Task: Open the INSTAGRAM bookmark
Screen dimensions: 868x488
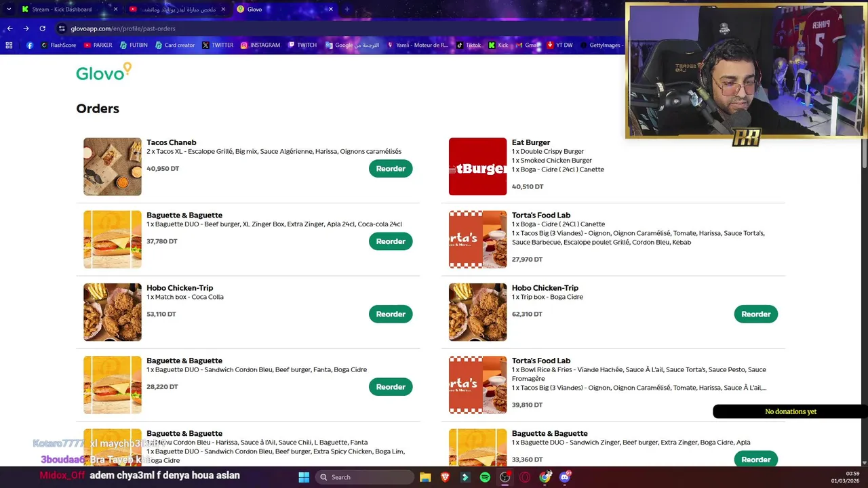Action: [260, 45]
